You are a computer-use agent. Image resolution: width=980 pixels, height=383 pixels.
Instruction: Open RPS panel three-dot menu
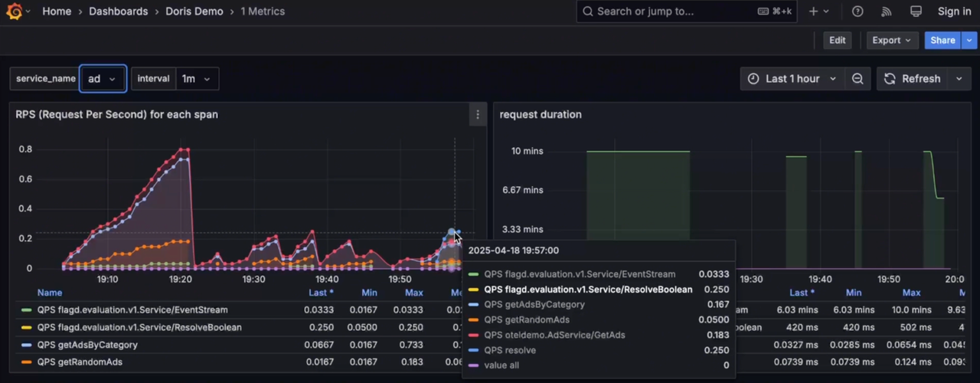pos(478,115)
